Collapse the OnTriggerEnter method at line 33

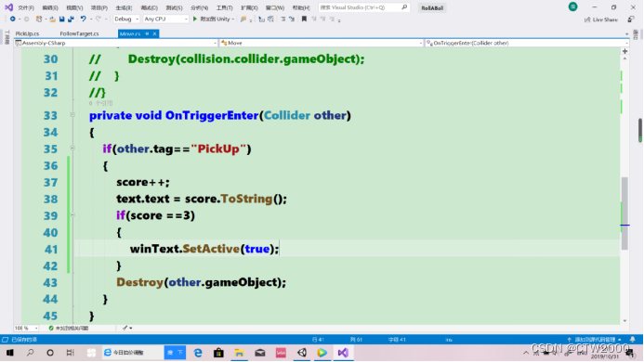[72, 115]
